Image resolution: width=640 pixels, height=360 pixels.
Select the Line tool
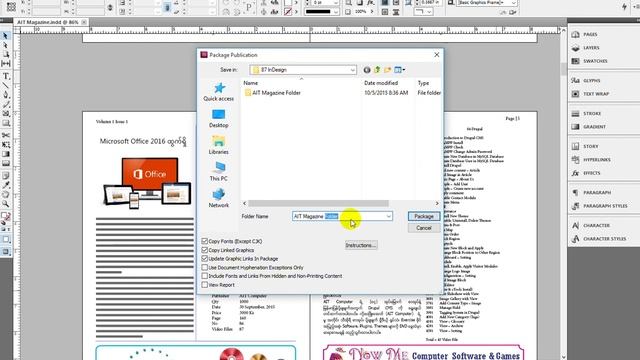click(x=6, y=85)
